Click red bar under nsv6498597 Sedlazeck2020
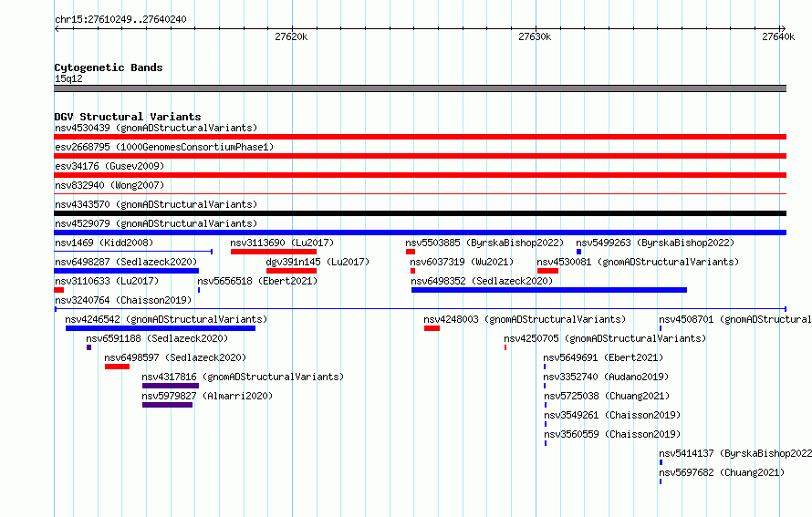Image resolution: width=812 pixels, height=517 pixels. point(117,367)
